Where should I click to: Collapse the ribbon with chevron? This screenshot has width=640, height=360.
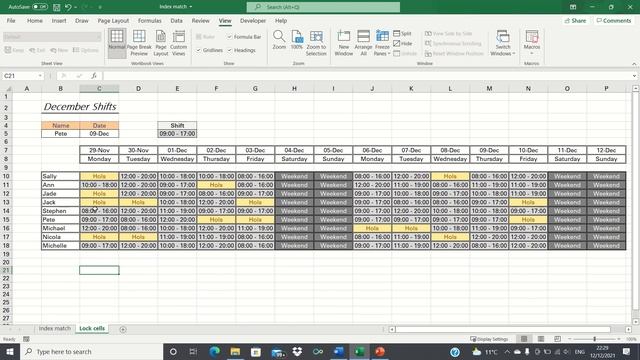pyautogui.click(x=634, y=64)
